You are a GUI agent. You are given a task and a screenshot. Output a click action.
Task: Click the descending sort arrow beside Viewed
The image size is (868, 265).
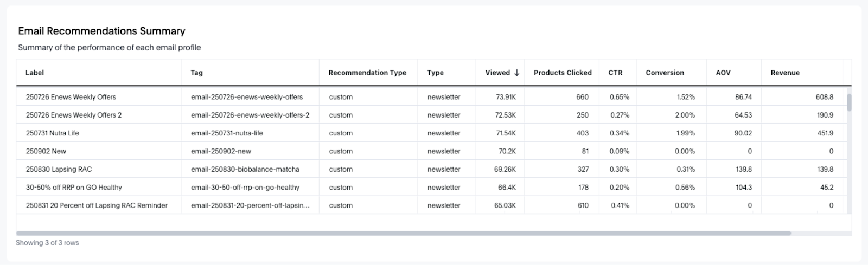click(x=517, y=73)
